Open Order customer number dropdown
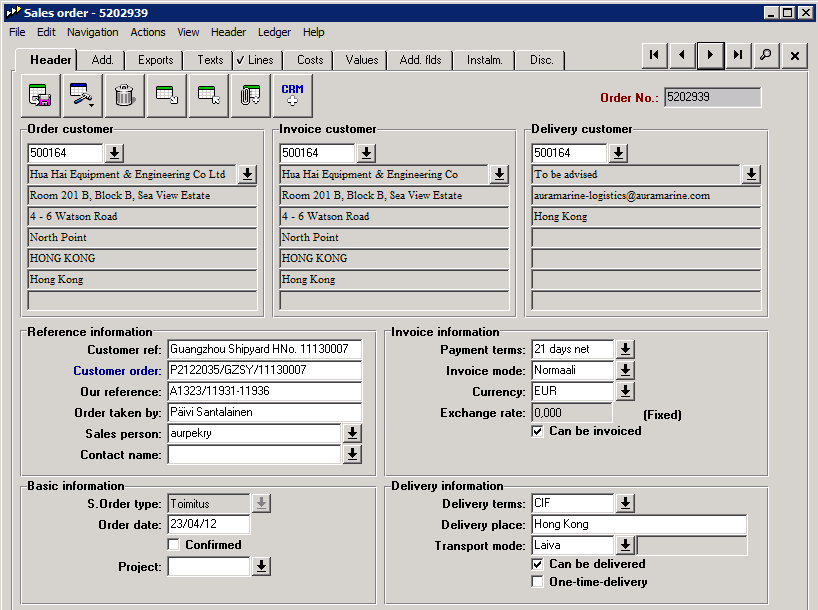Screen dimensions: 818x610 (114, 153)
